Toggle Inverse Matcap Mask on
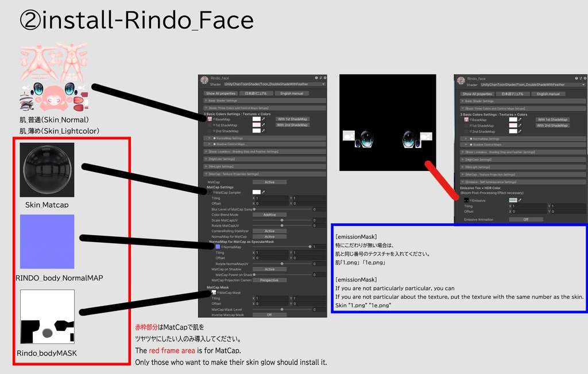588x374 pixels. click(x=269, y=314)
